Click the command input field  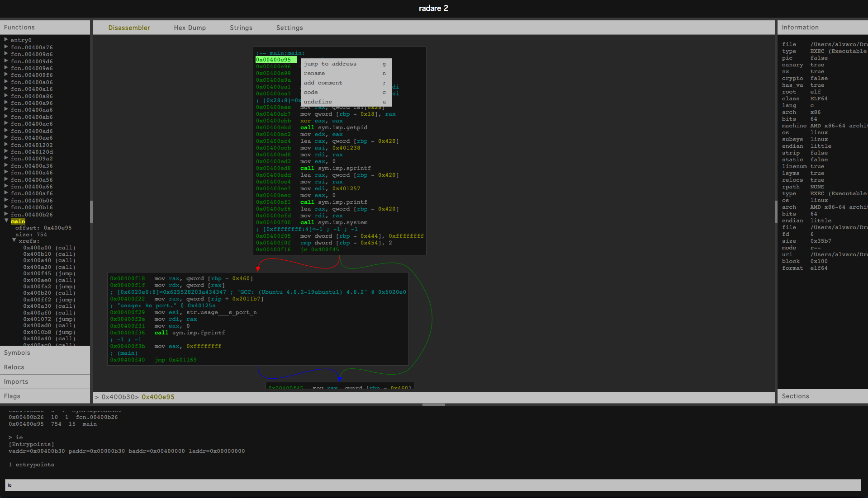(433, 485)
